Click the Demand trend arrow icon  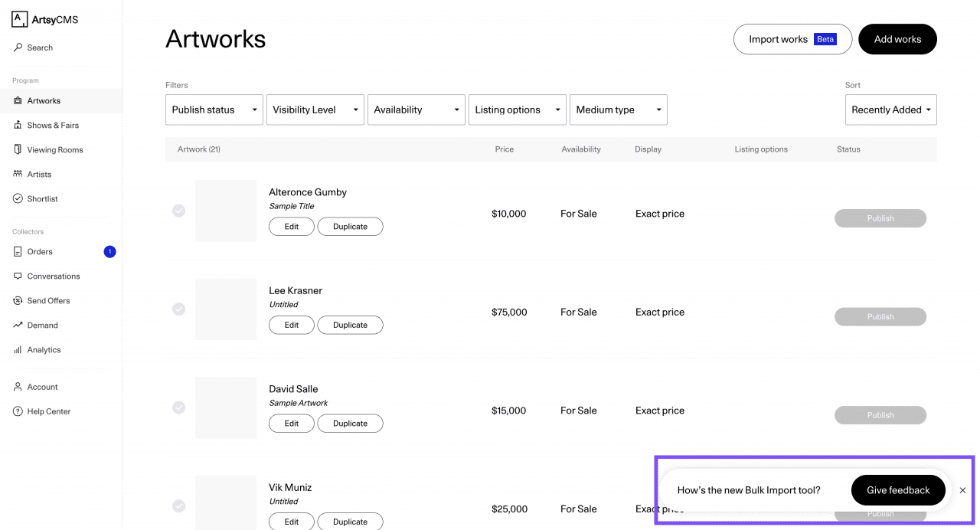(x=18, y=325)
